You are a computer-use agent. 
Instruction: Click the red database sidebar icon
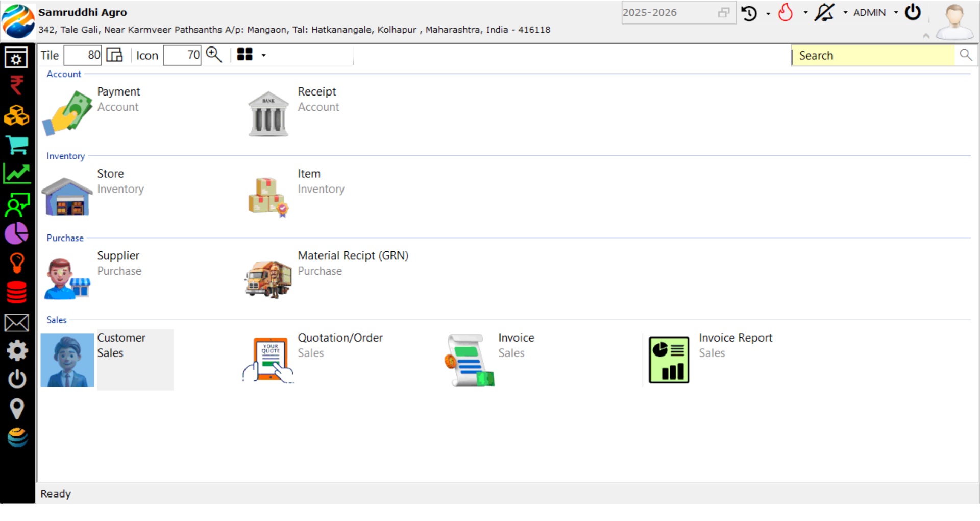click(17, 293)
